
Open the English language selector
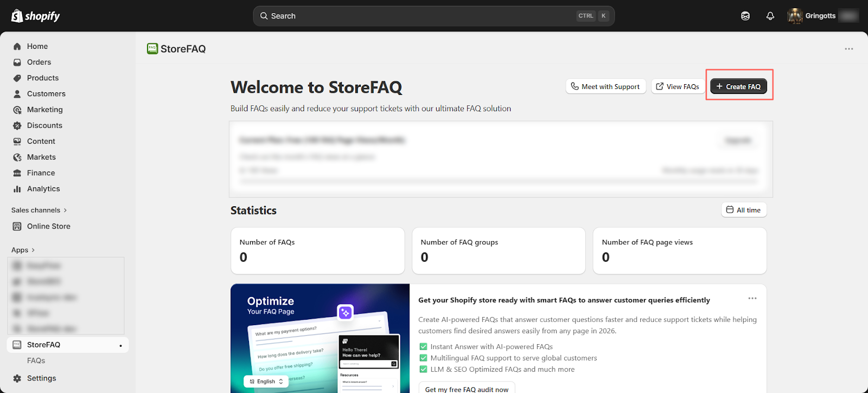266,382
